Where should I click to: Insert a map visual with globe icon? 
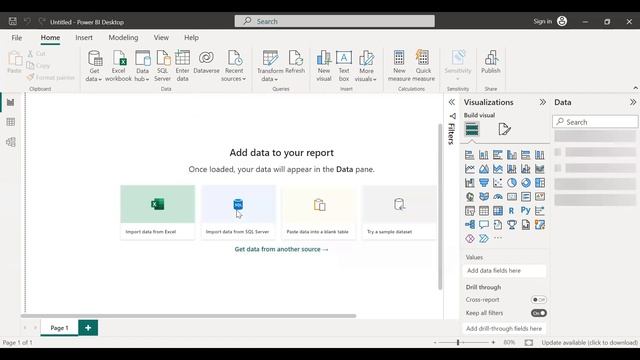tap(470, 197)
